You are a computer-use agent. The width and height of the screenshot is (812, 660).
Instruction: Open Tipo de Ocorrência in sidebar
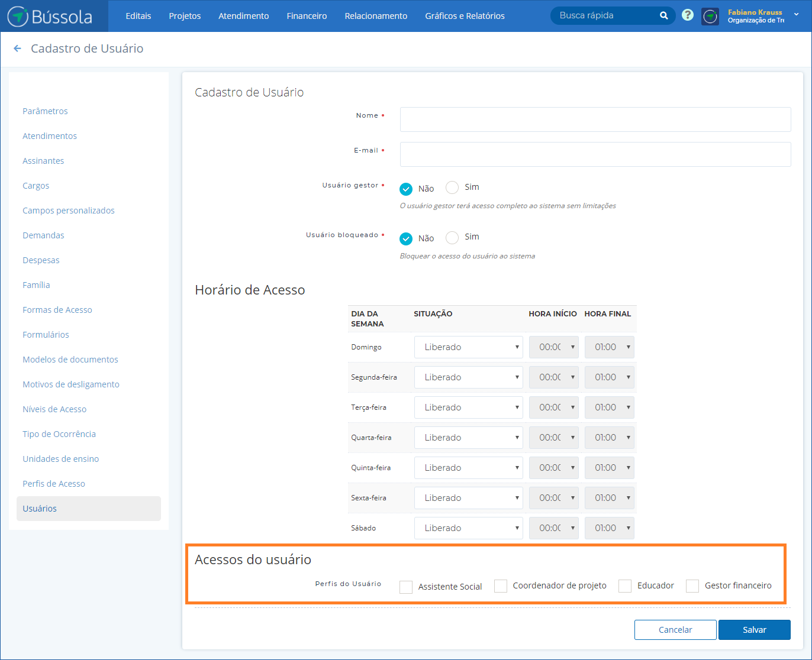click(x=59, y=434)
